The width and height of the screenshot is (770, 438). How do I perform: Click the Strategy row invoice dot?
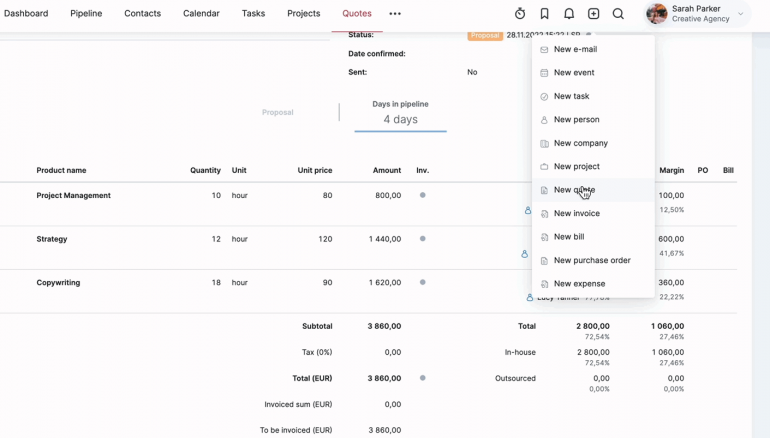coord(422,239)
